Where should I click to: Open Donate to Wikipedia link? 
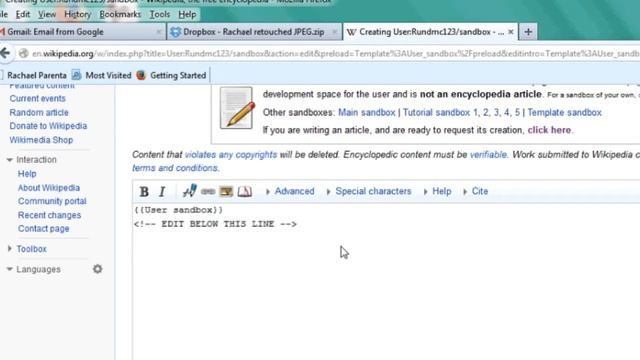[48, 126]
